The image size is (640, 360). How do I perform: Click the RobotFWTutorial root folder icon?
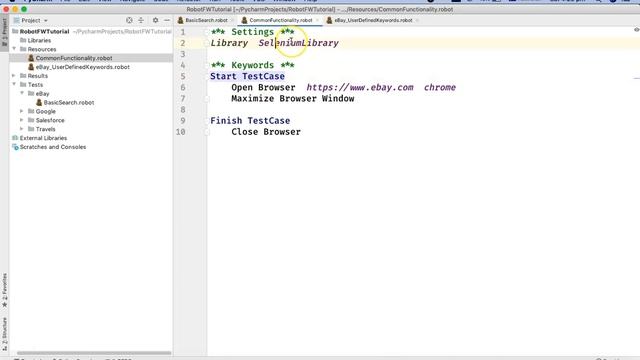pos(15,31)
